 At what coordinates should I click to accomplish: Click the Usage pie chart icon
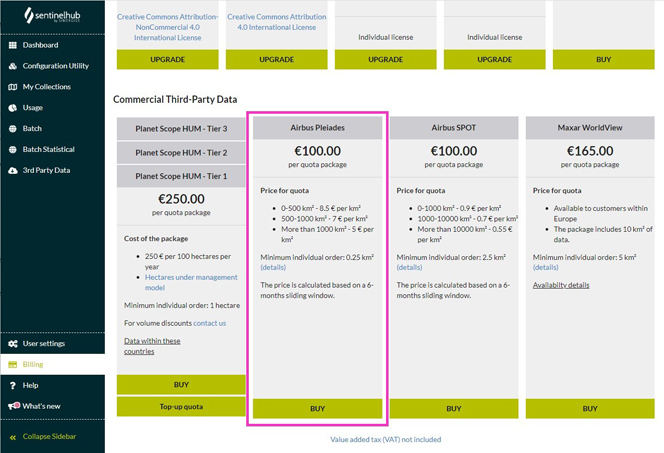(x=13, y=108)
